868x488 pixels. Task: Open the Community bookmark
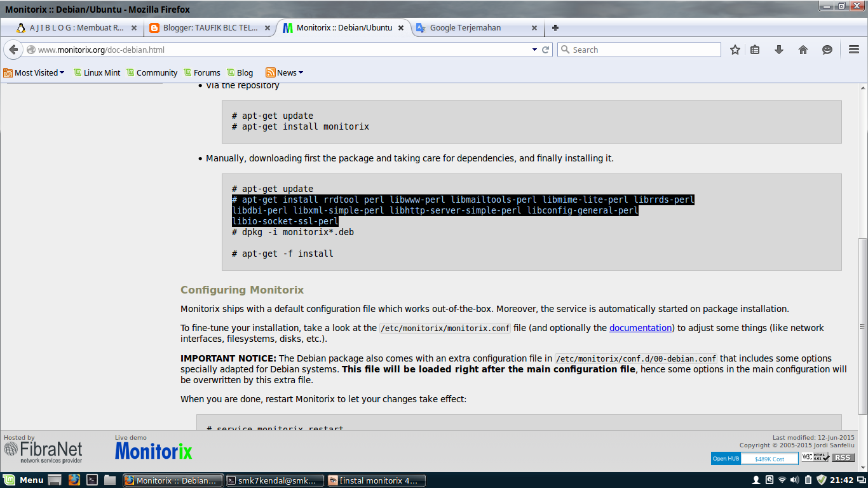pyautogui.click(x=151, y=72)
